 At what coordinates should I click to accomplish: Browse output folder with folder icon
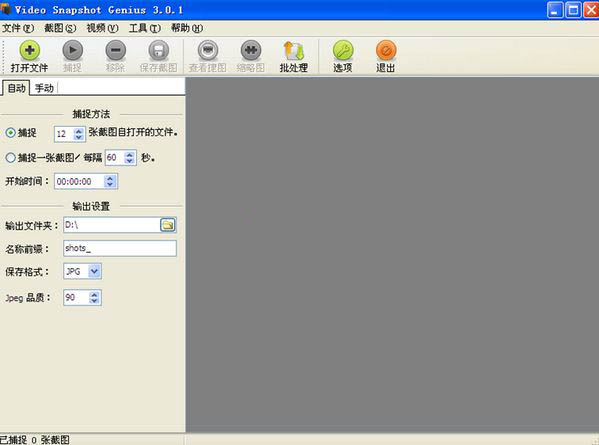tap(168, 225)
